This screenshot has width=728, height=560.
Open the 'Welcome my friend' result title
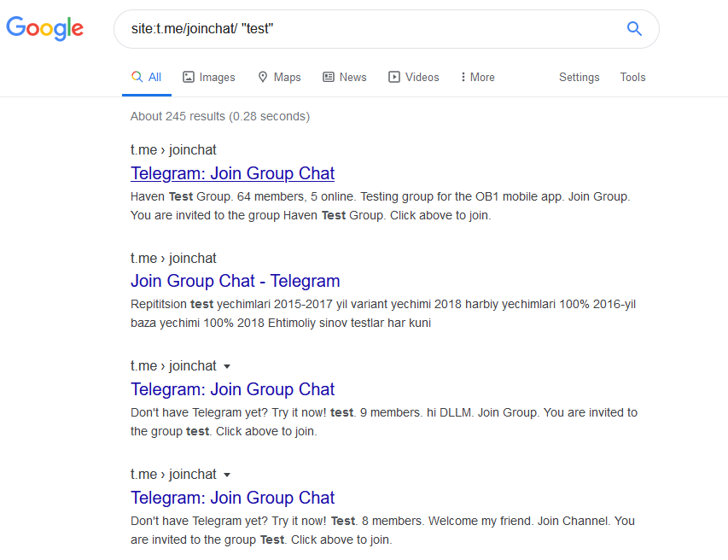pos(232,498)
